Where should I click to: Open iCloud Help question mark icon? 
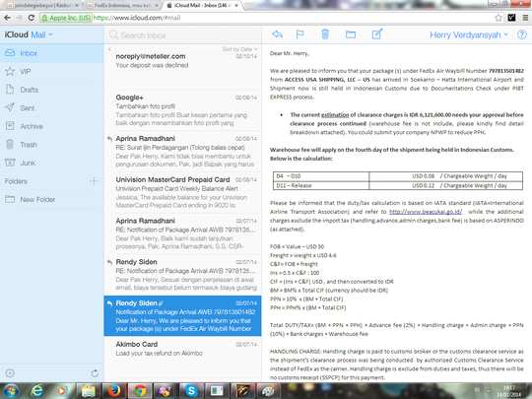[x=522, y=34]
